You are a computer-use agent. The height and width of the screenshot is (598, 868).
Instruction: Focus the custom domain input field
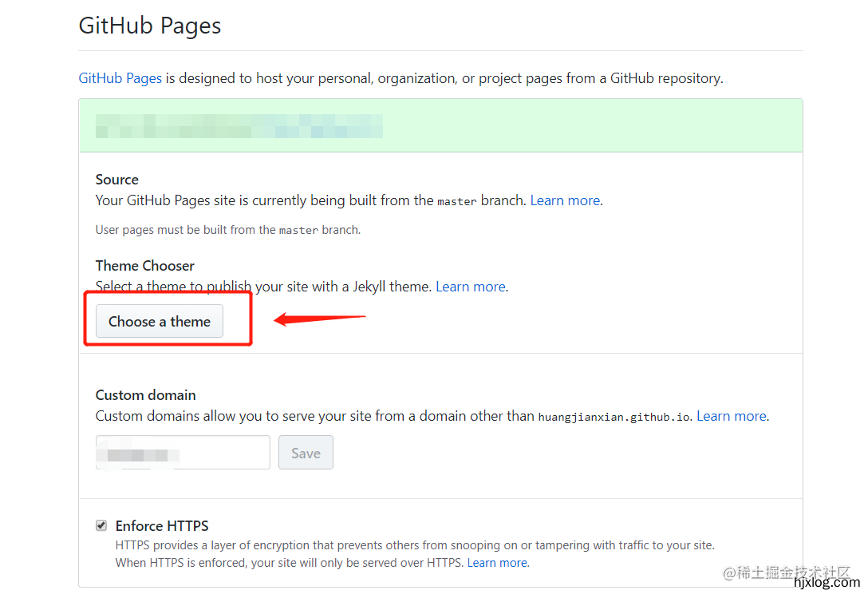(183, 453)
